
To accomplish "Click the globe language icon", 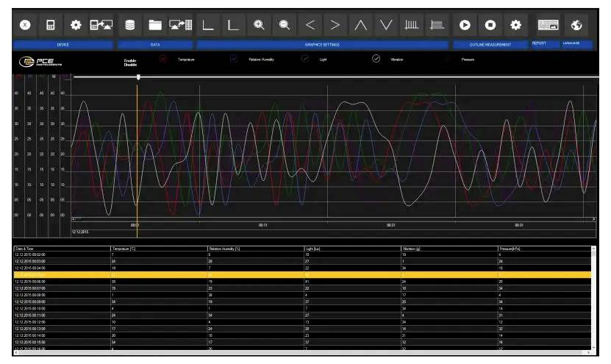I will point(577,25).
